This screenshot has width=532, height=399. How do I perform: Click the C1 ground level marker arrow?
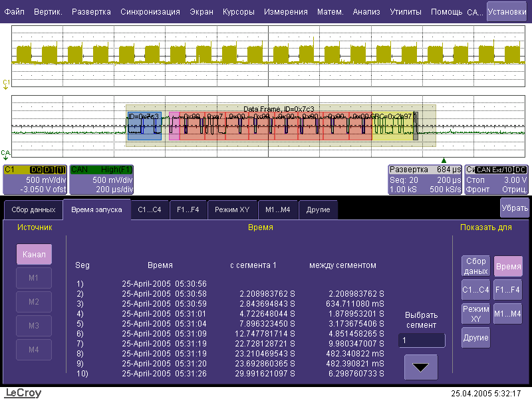(6, 84)
